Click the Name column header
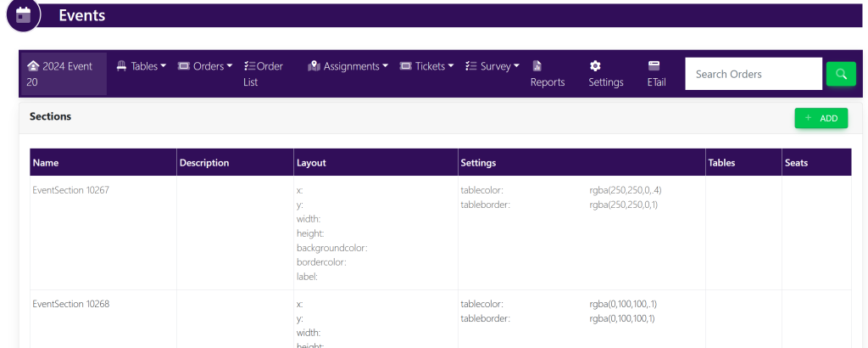Screen dimensions: 868x348 [46, 163]
